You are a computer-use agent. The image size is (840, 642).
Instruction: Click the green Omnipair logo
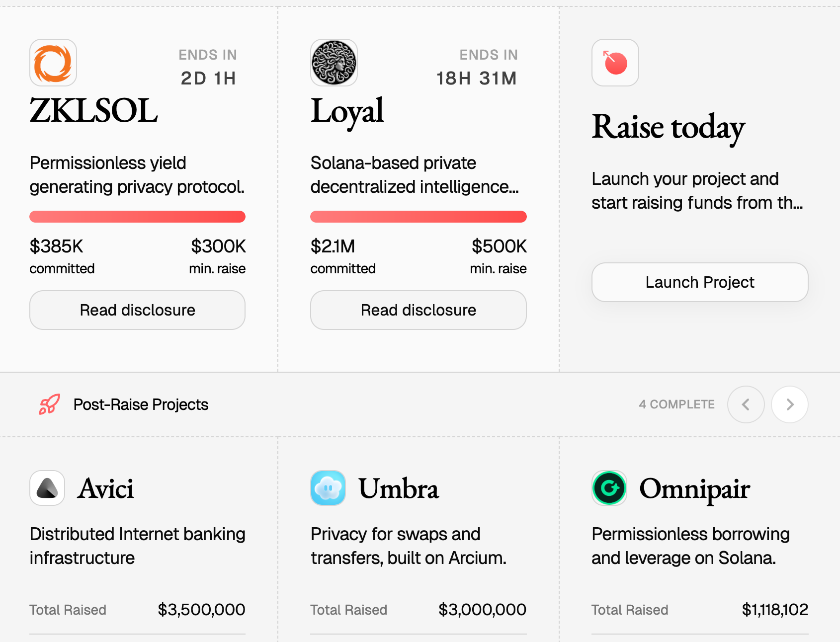(x=609, y=488)
